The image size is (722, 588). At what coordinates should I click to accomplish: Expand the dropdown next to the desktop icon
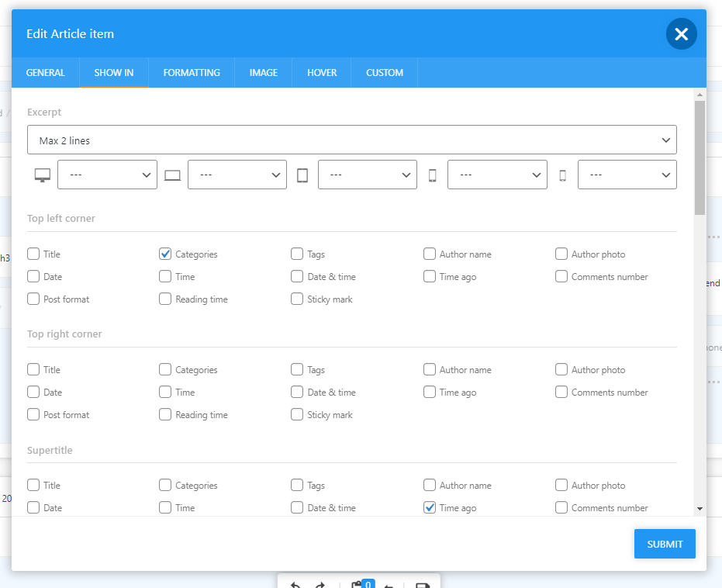[107, 175]
